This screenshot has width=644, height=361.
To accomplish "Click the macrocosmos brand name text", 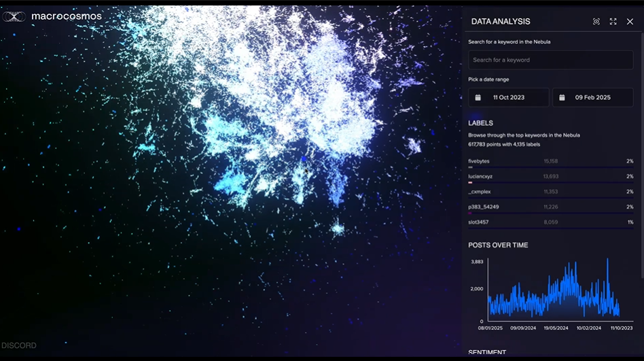I will pyautogui.click(x=67, y=16).
